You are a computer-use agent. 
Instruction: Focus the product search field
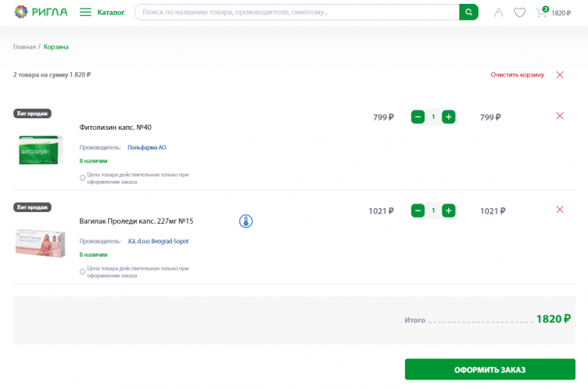click(x=297, y=13)
